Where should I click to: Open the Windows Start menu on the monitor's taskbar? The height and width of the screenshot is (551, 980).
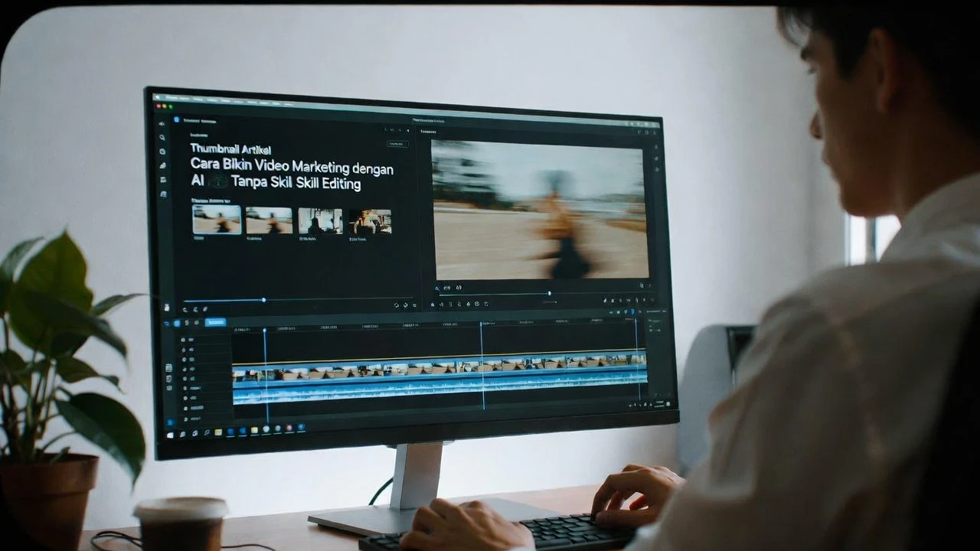click(x=170, y=435)
